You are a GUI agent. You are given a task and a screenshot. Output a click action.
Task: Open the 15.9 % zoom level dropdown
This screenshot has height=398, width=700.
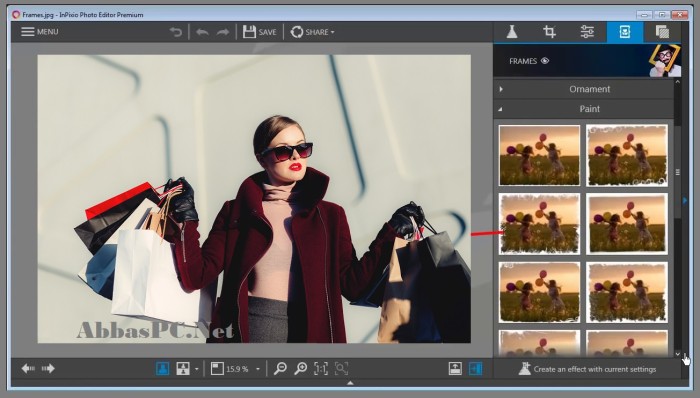tap(258, 369)
